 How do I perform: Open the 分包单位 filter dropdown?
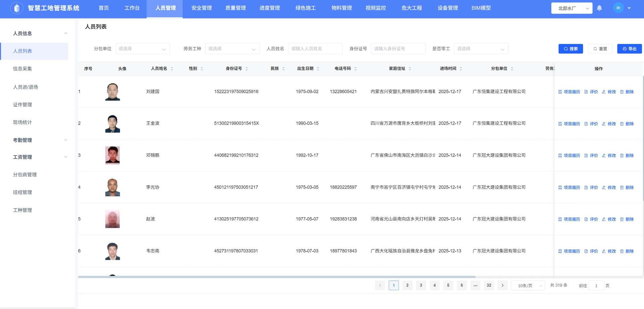(x=143, y=49)
